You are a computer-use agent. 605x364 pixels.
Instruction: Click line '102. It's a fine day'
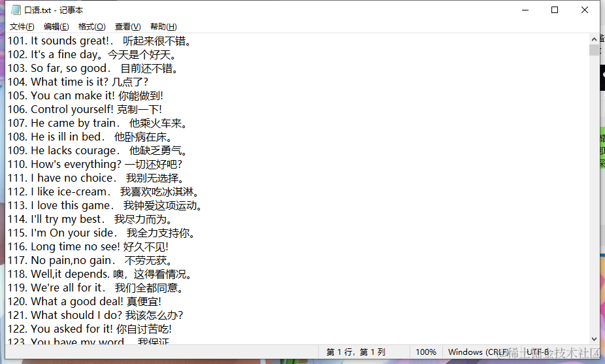tap(93, 54)
